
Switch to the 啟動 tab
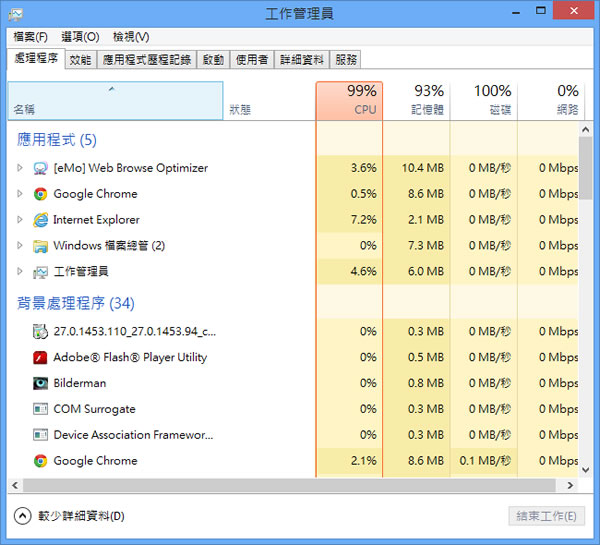click(x=213, y=60)
